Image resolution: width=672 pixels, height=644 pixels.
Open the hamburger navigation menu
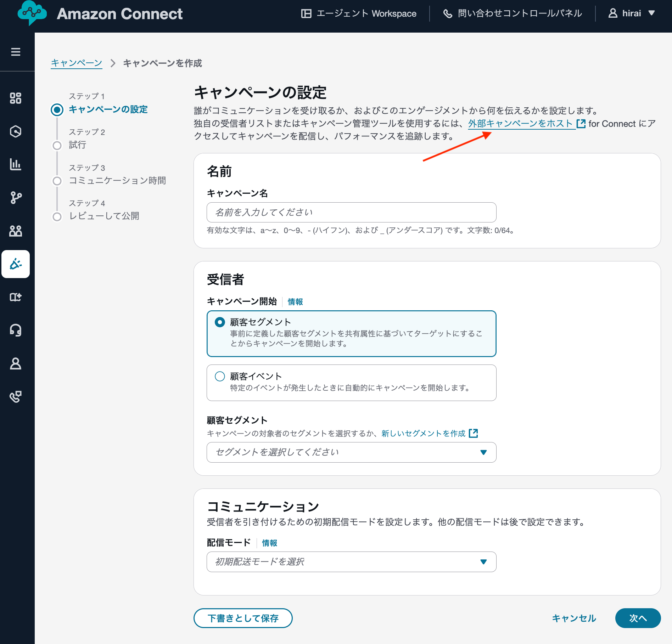pyautogui.click(x=16, y=52)
